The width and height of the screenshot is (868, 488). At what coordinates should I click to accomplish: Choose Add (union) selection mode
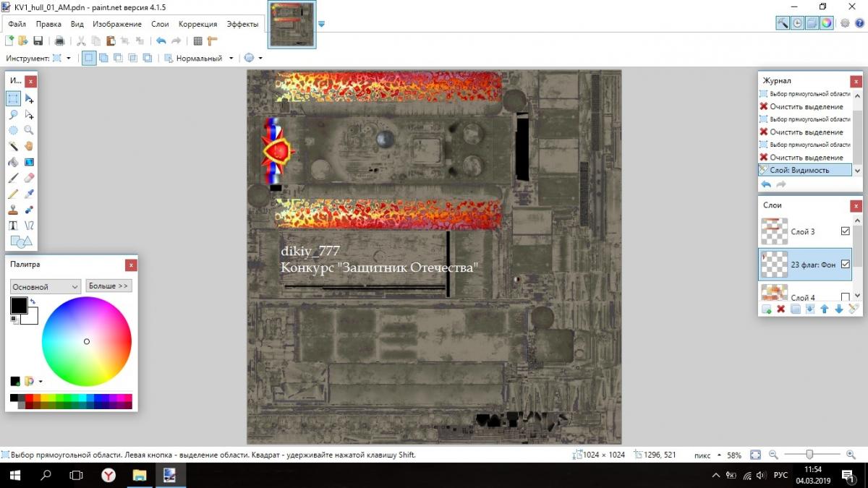103,58
